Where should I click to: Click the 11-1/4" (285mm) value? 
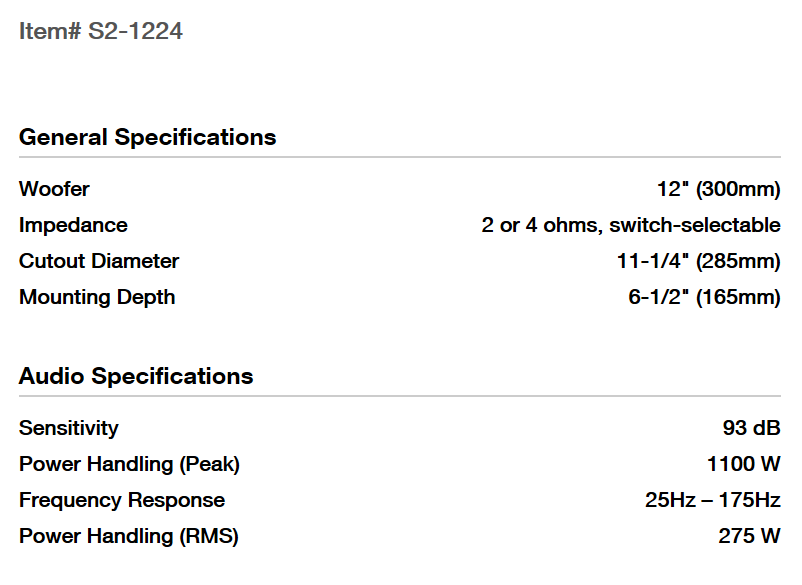click(698, 261)
